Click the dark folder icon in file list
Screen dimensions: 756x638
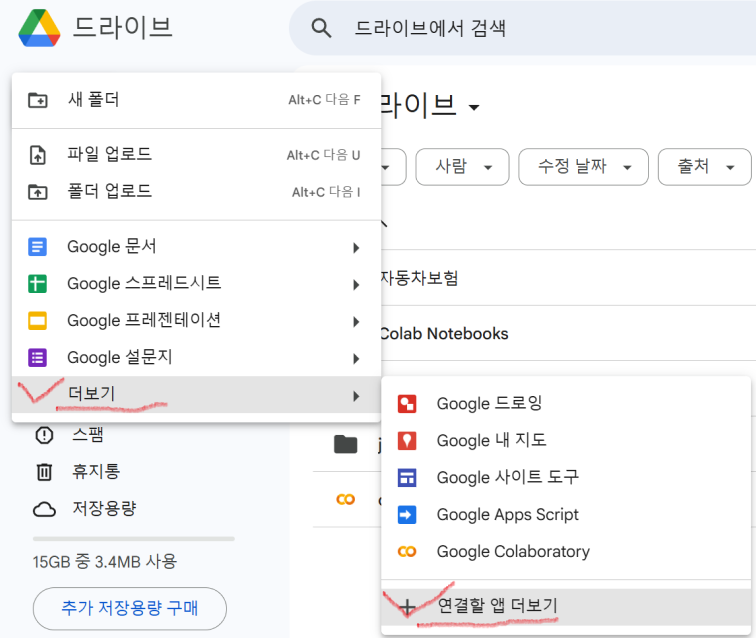tap(346, 444)
